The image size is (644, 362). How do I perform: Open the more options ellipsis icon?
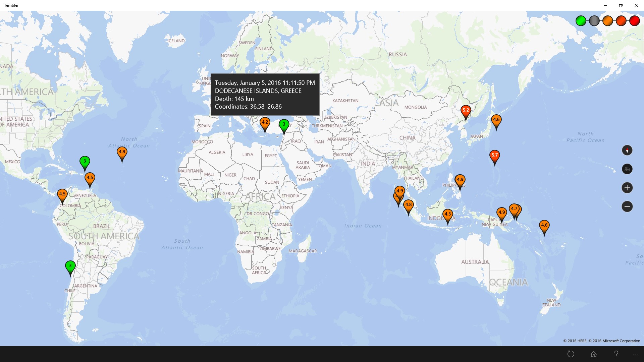click(636, 354)
